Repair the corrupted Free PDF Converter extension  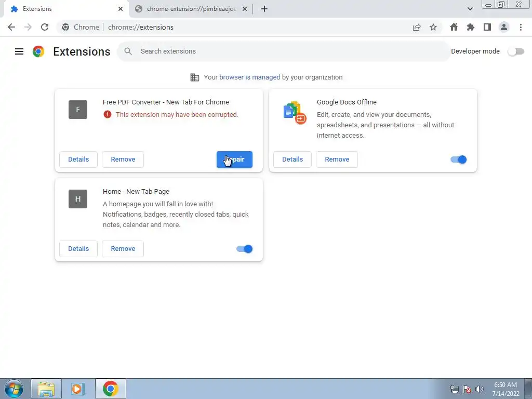[x=234, y=159]
